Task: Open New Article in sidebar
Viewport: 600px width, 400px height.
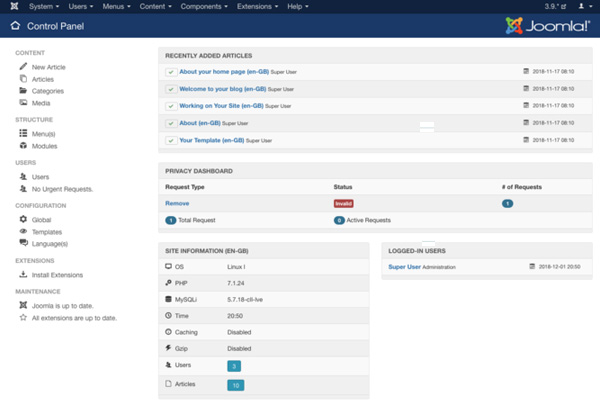Action: [x=49, y=67]
